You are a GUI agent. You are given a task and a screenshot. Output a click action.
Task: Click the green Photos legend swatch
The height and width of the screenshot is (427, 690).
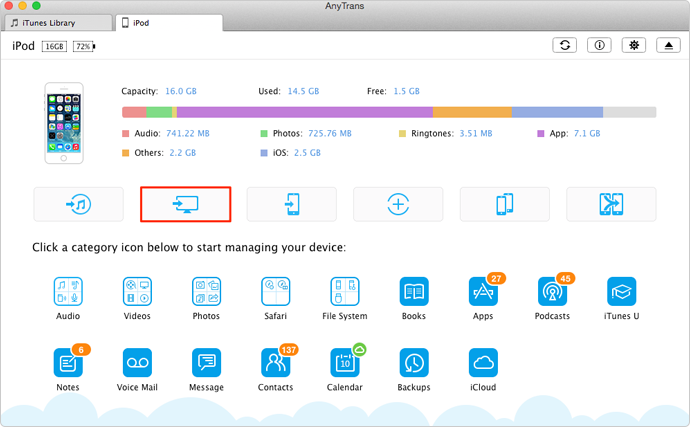264,133
